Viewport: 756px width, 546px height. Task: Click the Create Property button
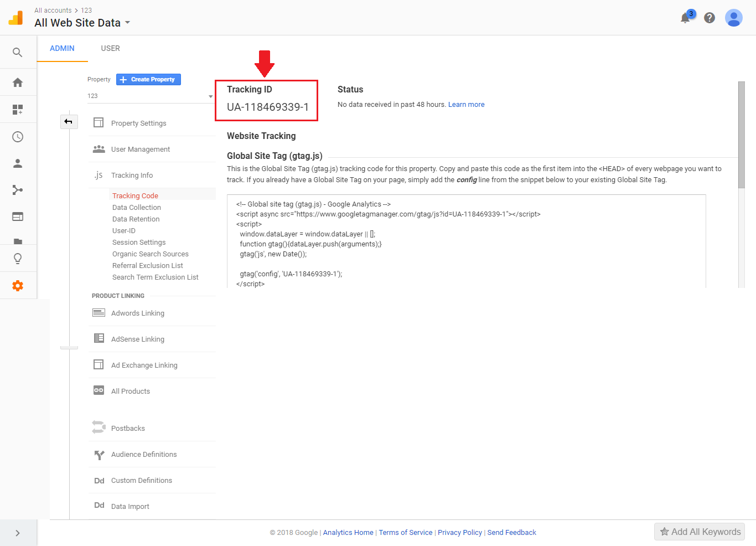coord(148,79)
